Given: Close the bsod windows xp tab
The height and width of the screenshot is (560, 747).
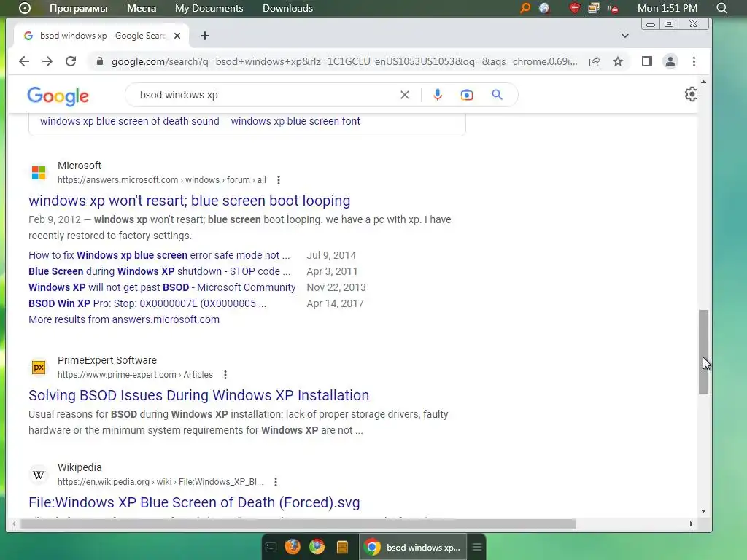Looking at the screenshot, I should (177, 36).
